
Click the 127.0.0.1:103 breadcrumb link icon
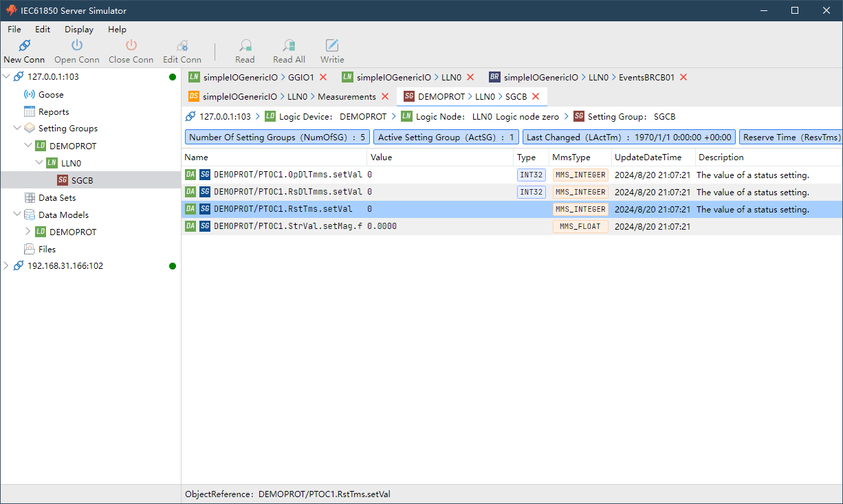coord(190,117)
